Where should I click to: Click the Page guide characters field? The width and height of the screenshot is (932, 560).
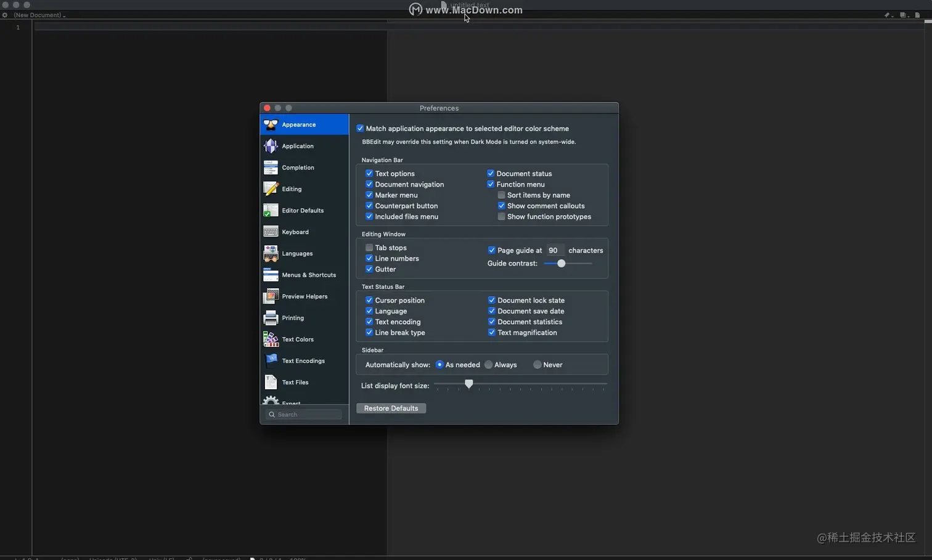point(555,251)
